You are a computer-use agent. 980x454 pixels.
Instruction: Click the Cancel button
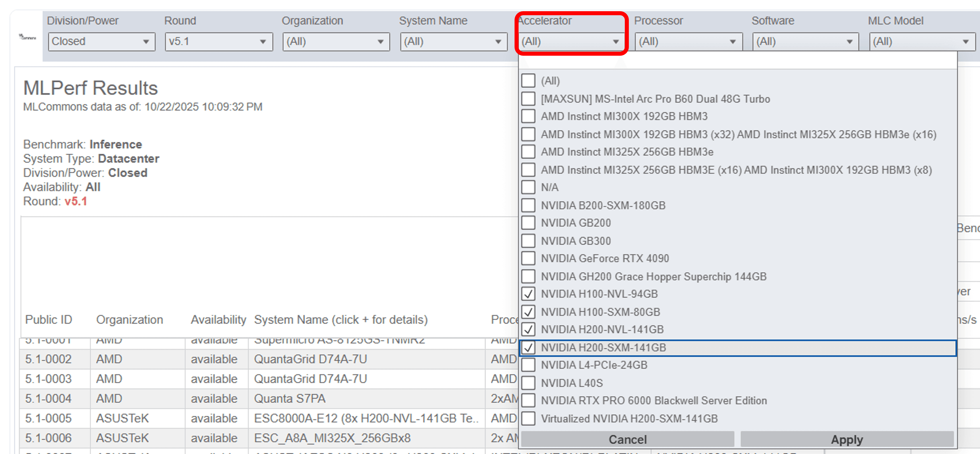tap(627, 440)
